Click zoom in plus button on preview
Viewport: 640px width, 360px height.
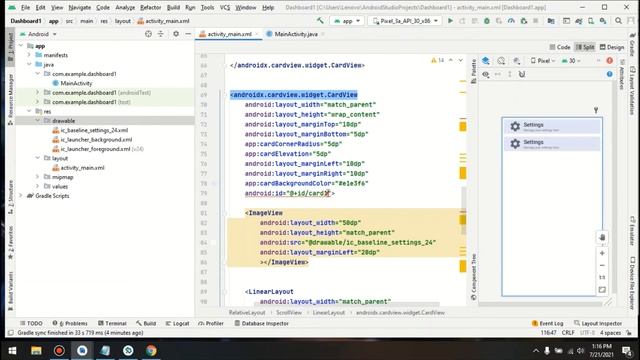602,253
